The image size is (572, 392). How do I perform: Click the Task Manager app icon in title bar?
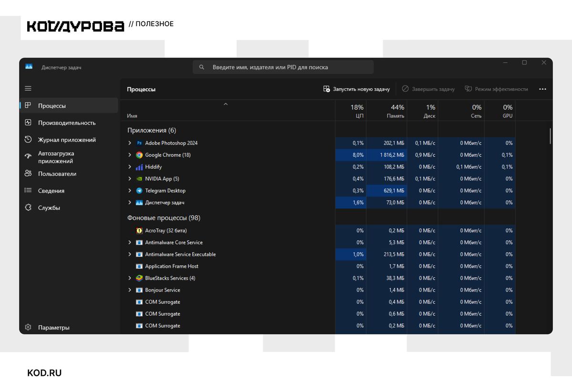tap(29, 67)
